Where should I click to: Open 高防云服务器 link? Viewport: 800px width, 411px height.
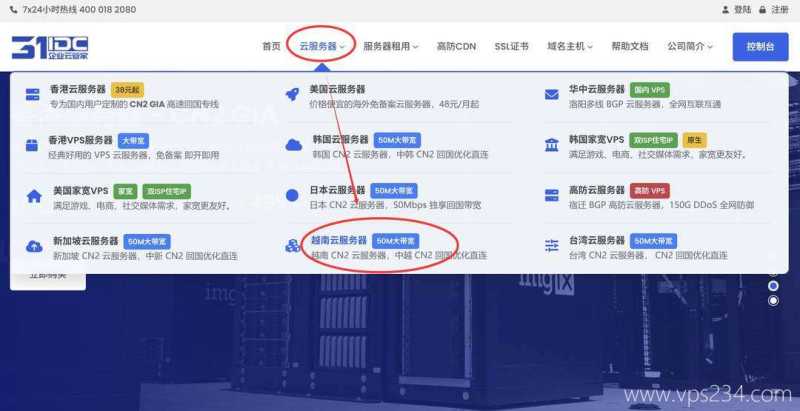click(597, 190)
